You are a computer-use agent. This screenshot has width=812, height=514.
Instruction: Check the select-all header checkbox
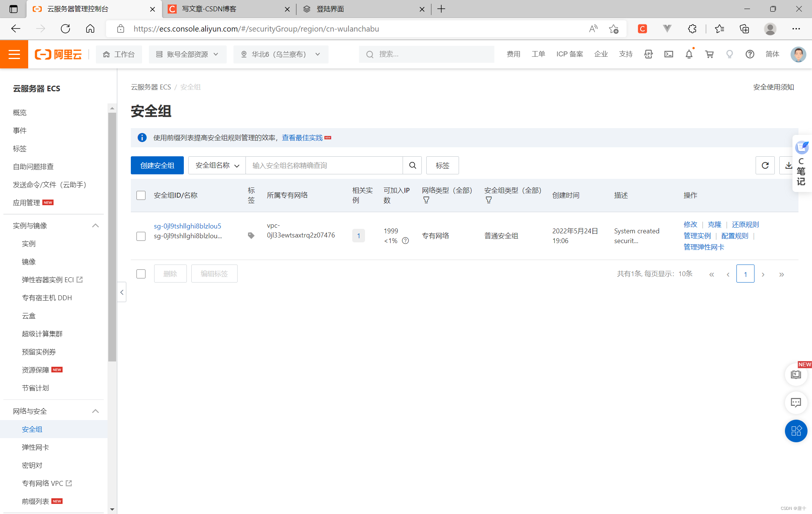point(141,195)
